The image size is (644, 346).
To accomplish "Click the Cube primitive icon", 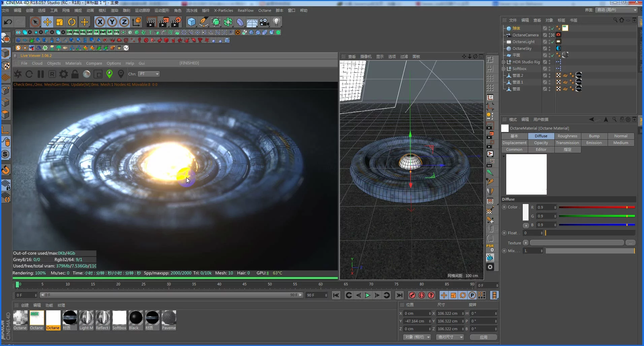I will pyautogui.click(x=191, y=22).
